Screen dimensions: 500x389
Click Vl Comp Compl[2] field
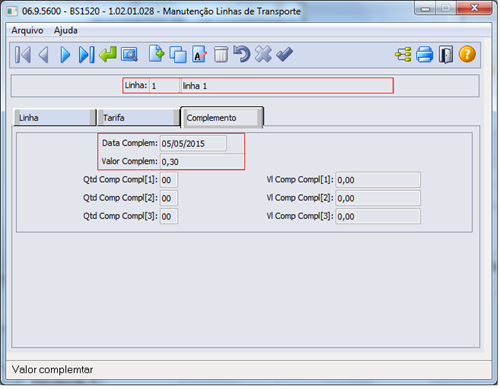pos(378,198)
